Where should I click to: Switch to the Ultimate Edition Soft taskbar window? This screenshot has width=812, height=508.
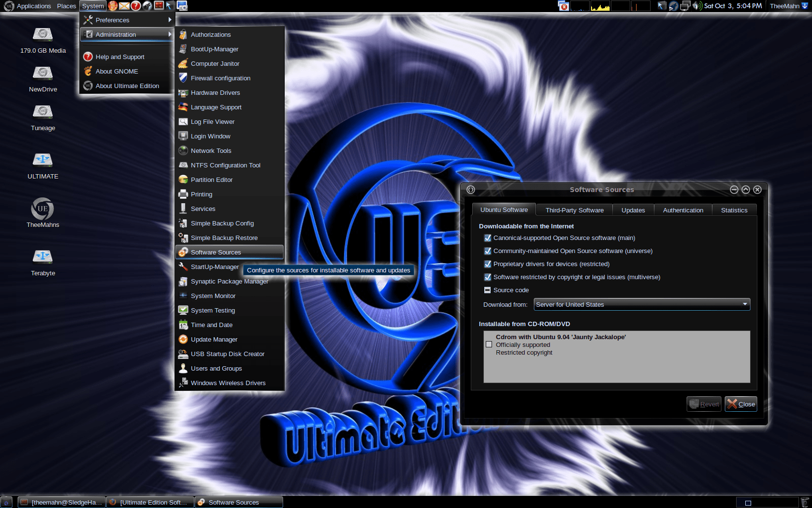pyautogui.click(x=150, y=502)
